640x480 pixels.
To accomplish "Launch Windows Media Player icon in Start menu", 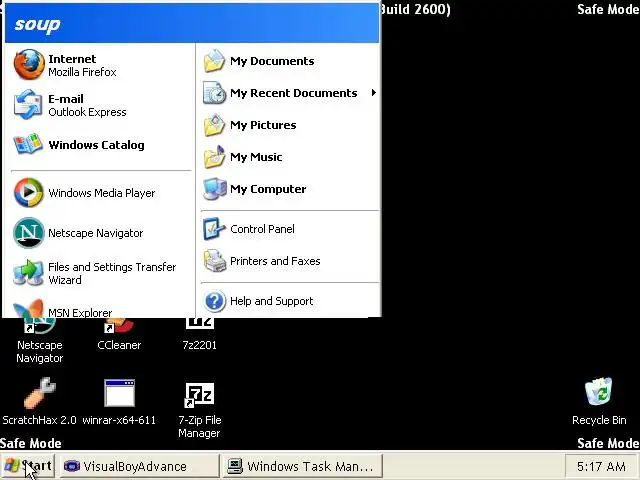I will 28,192.
